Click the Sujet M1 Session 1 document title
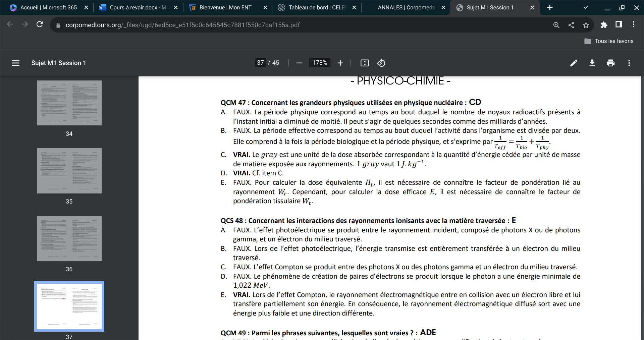This screenshot has height=340, width=644. click(x=59, y=63)
